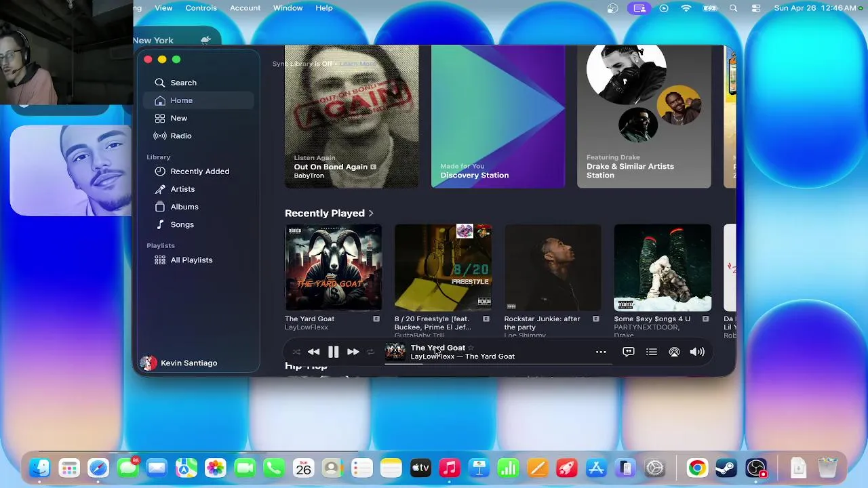Screen dimensions: 868x488
Task: Click the screen sharing menu bar icon
Action: [639, 8]
